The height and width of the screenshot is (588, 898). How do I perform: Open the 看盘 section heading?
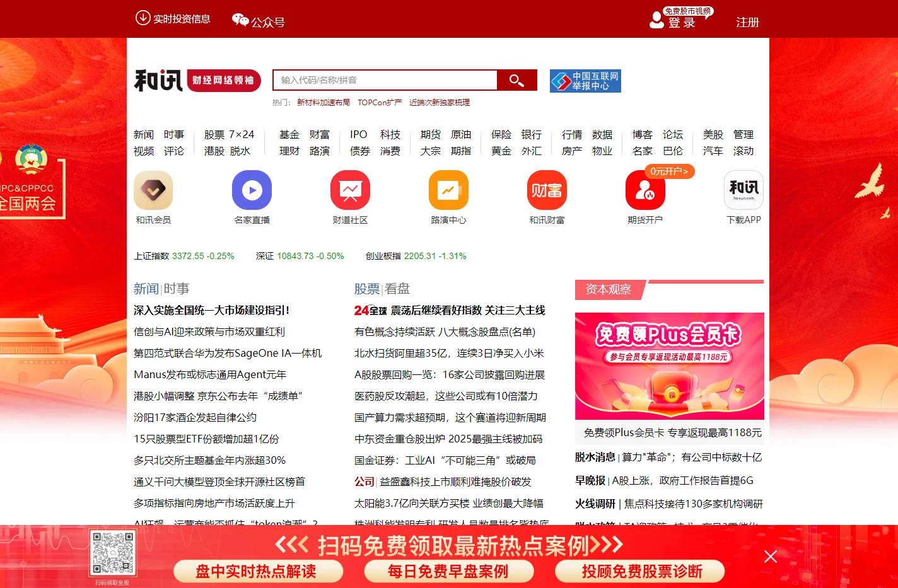397,289
